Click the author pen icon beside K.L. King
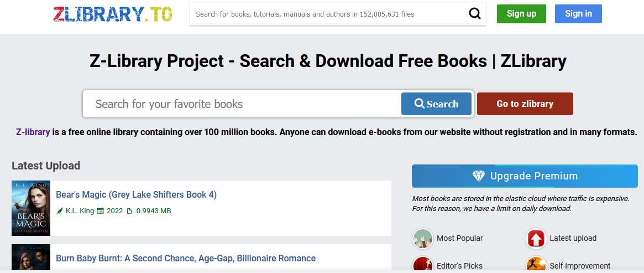Screen dimensions: 644x273 tap(60, 211)
